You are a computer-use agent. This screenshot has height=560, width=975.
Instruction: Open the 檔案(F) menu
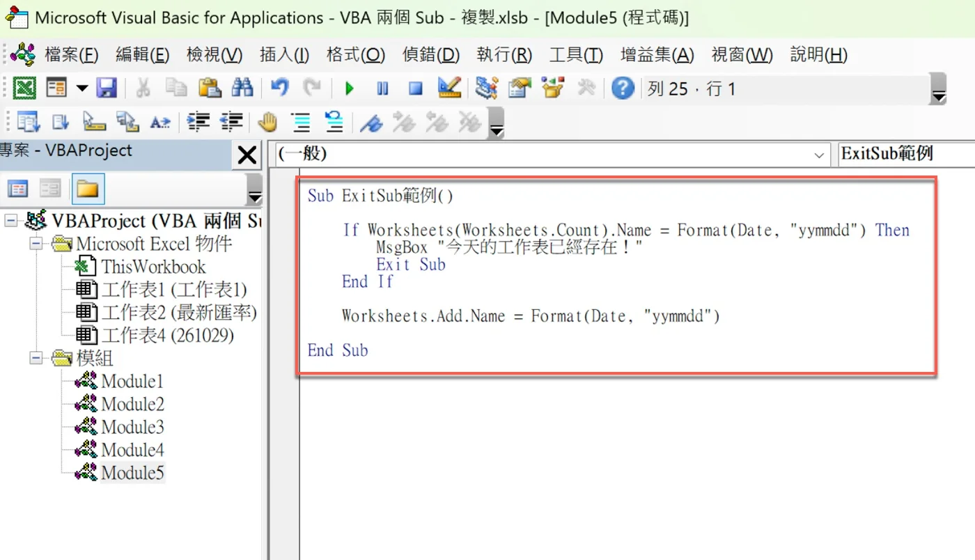pyautogui.click(x=72, y=55)
